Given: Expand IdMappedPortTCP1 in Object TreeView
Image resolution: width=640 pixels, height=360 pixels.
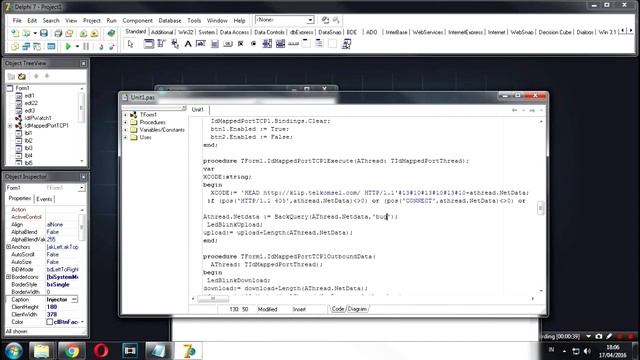Looking at the screenshot, I should pyautogui.click(x=10, y=126).
